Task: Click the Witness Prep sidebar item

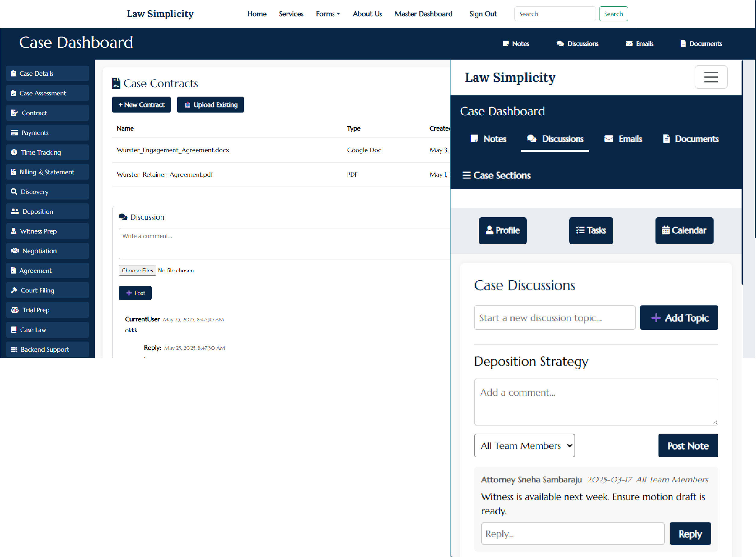Action: (x=47, y=231)
